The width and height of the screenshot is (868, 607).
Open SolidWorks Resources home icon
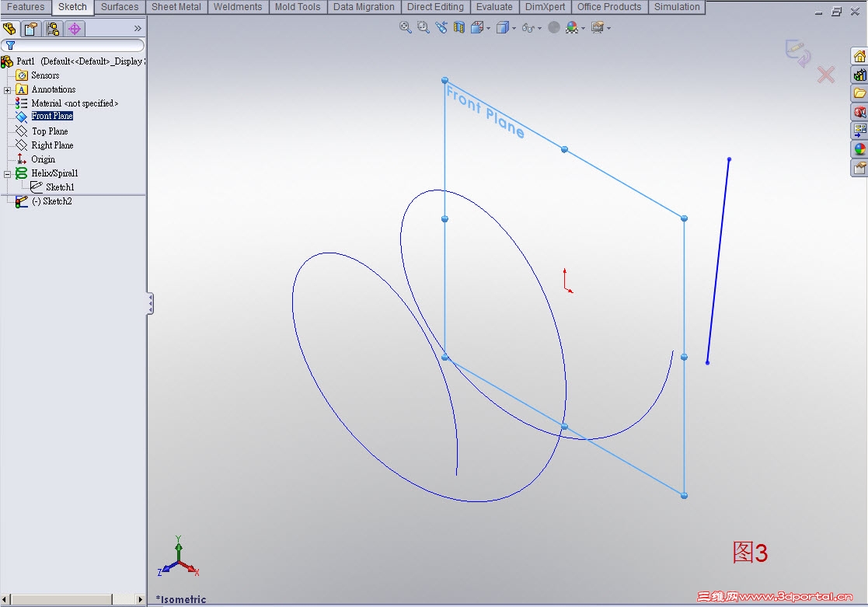click(859, 57)
